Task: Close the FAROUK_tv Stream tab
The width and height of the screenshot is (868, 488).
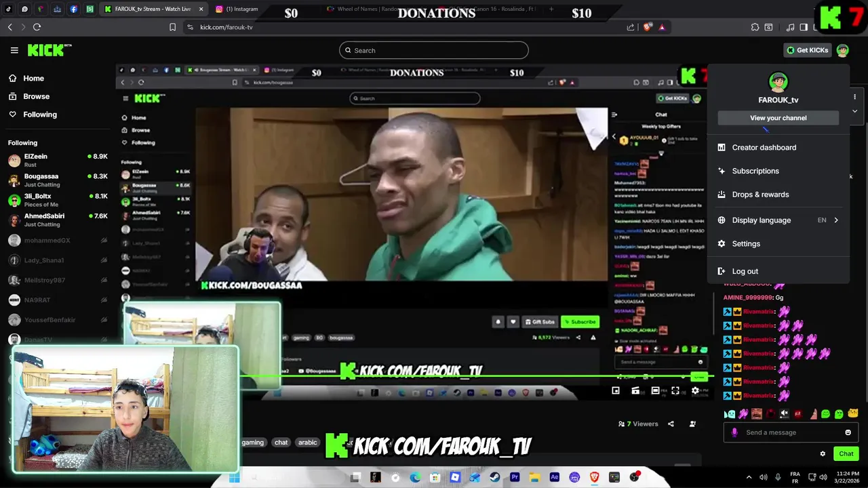Action: tap(201, 9)
